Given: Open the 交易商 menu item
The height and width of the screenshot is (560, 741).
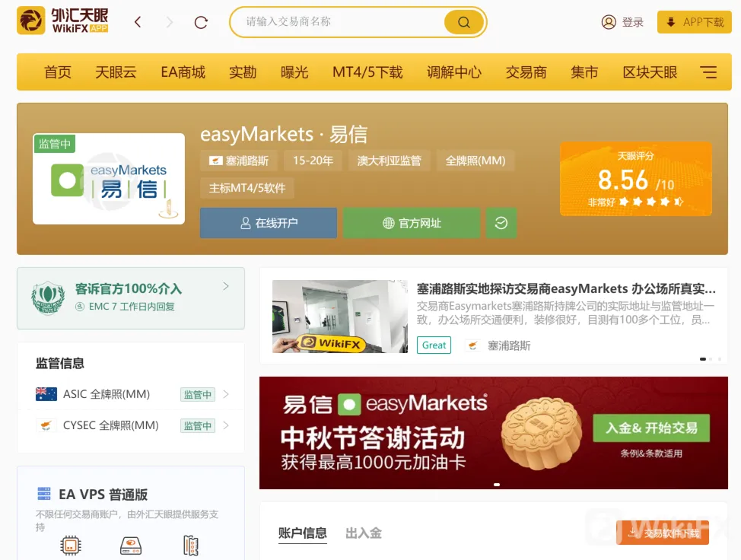Looking at the screenshot, I should (x=526, y=72).
